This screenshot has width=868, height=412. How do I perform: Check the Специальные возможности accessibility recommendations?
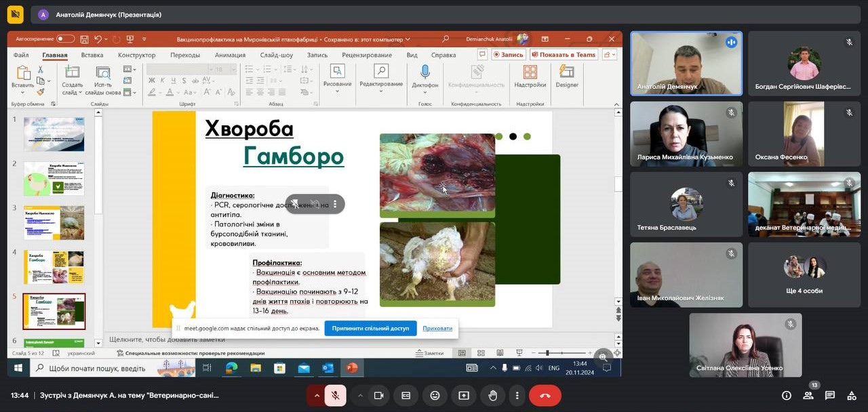click(x=191, y=353)
